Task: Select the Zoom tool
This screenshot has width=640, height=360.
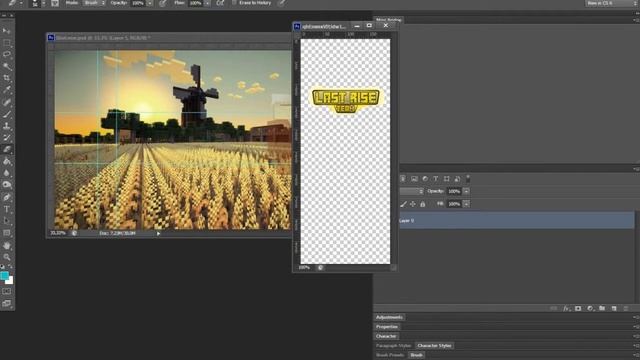Action: [x=7, y=257]
